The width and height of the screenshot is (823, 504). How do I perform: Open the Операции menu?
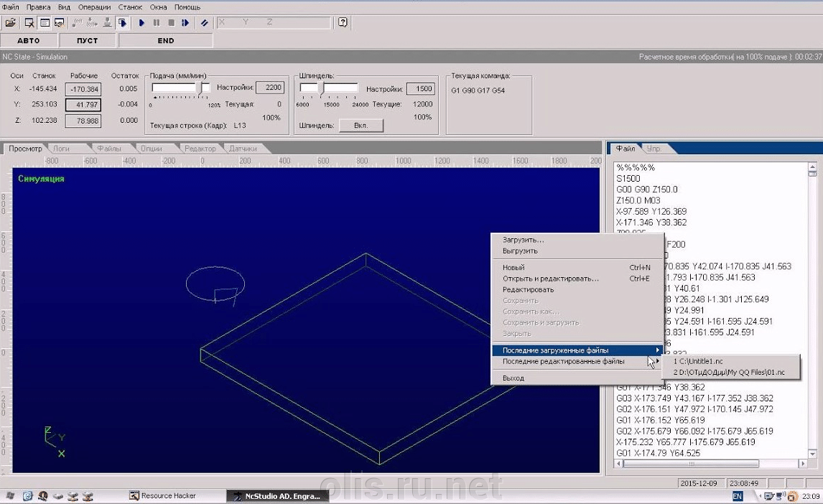95,7
